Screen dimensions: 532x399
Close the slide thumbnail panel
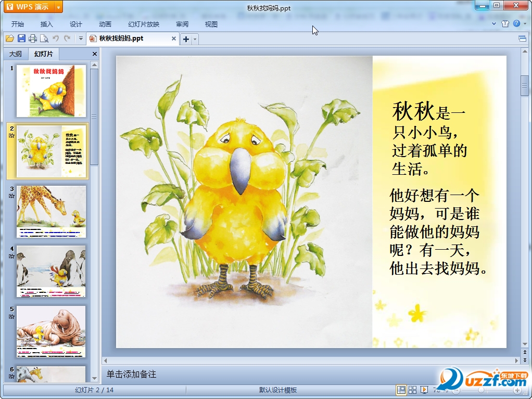(x=95, y=54)
